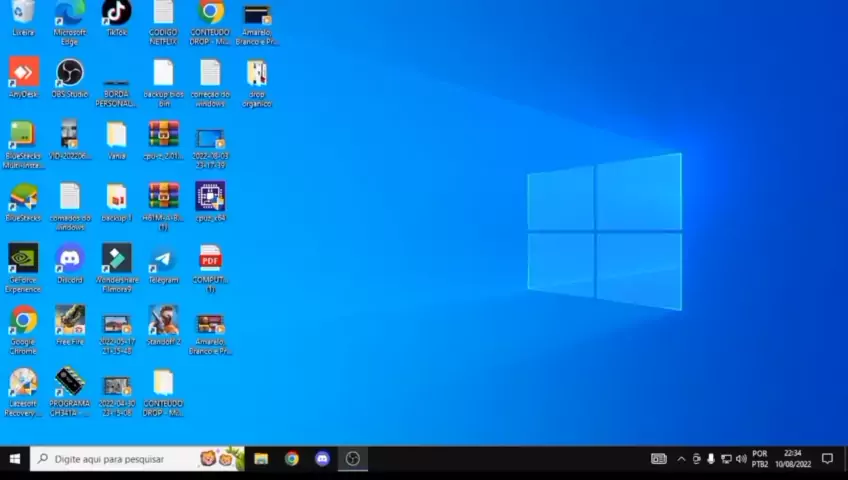Open Wondershare Filmora9 shortcut

(117, 268)
